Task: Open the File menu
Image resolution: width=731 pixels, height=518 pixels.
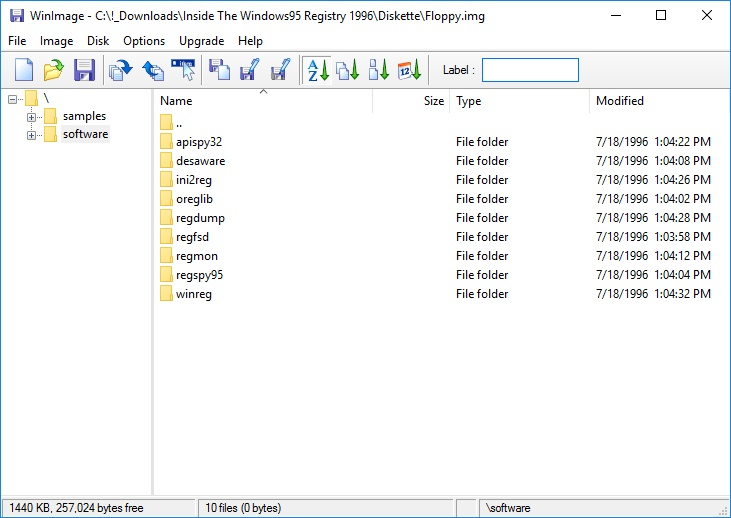Action: tap(17, 41)
